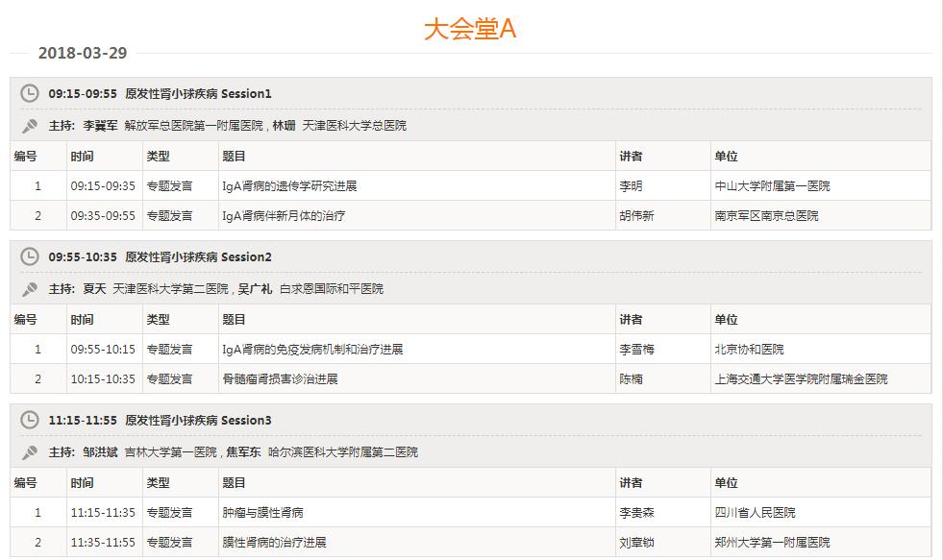Click the clock icon beside Session1 time
This screenshot has height=560, width=943.
(x=28, y=94)
